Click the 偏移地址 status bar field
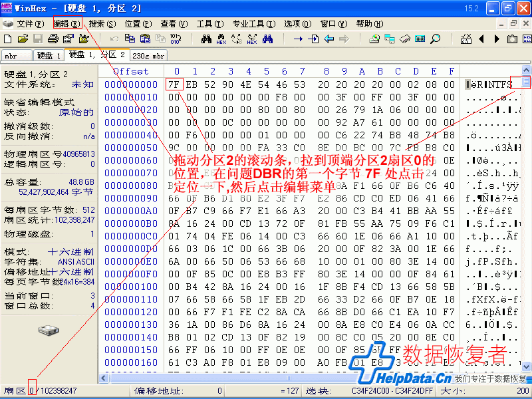Image resolution: width=532 pixels, height=399 pixels. [178, 391]
